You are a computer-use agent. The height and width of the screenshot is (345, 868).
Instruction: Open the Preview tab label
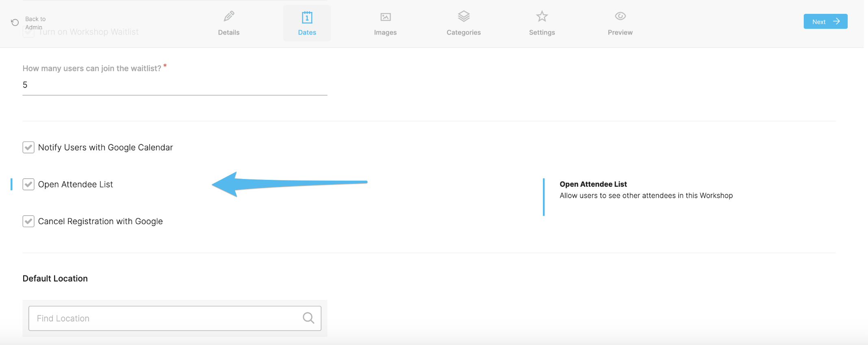[620, 33]
